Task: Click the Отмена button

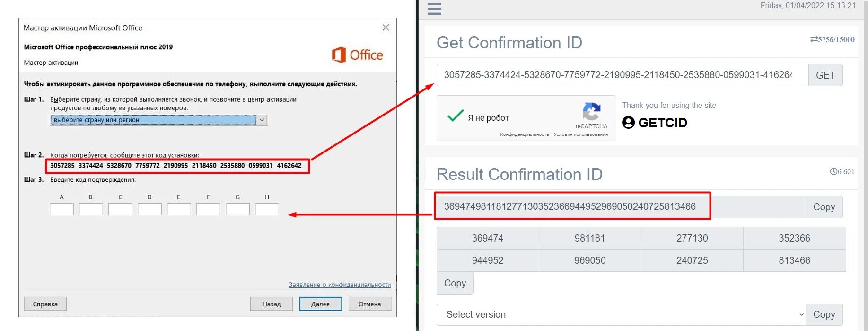Action: click(x=369, y=304)
